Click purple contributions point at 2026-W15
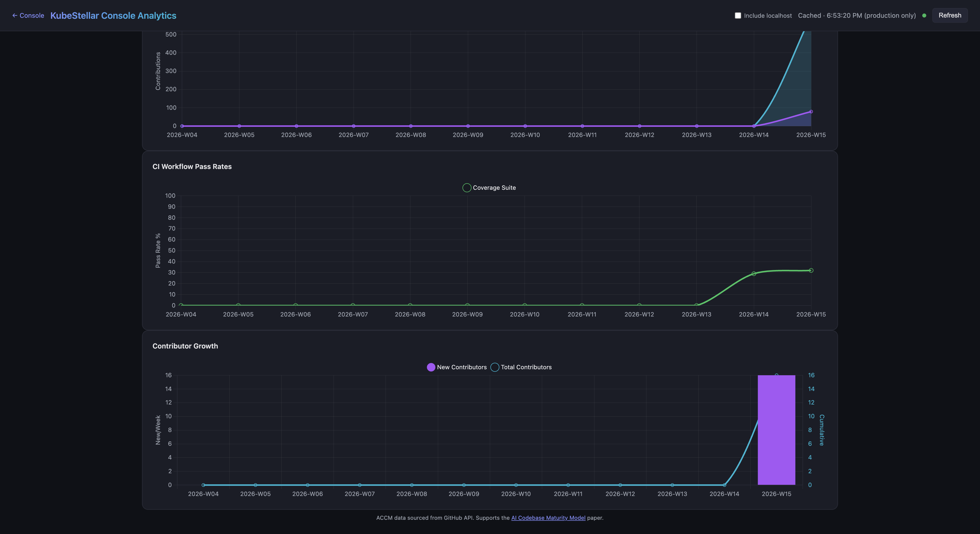980x534 pixels. (x=811, y=111)
